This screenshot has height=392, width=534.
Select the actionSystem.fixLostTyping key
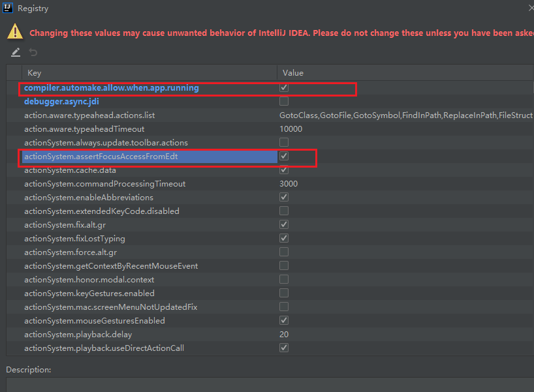coord(74,239)
